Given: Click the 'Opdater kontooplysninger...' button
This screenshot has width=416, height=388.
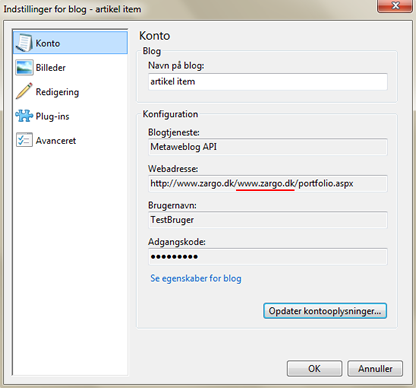Looking at the screenshot, I should click(325, 311).
